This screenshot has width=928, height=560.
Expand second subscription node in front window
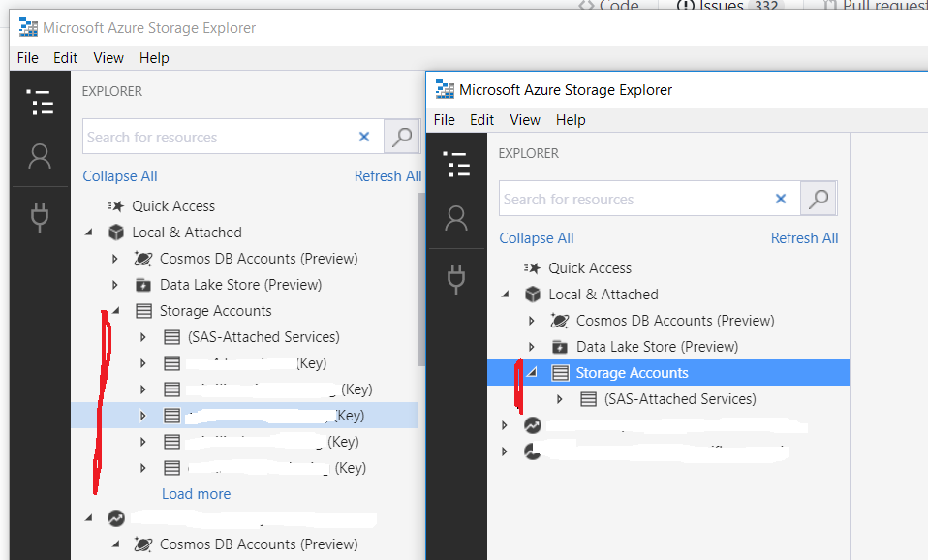pyautogui.click(x=505, y=451)
